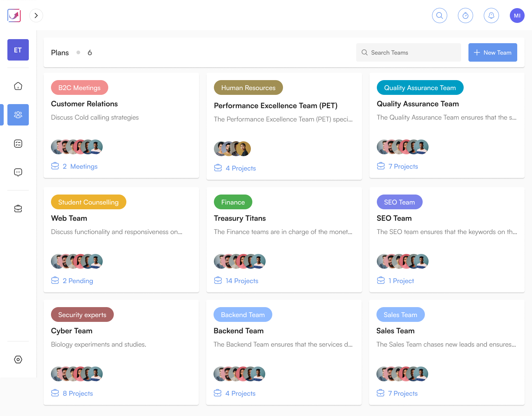Open the Teams icon in the sidebar
Image resolution: width=532 pixels, height=416 pixels.
point(18,115)
